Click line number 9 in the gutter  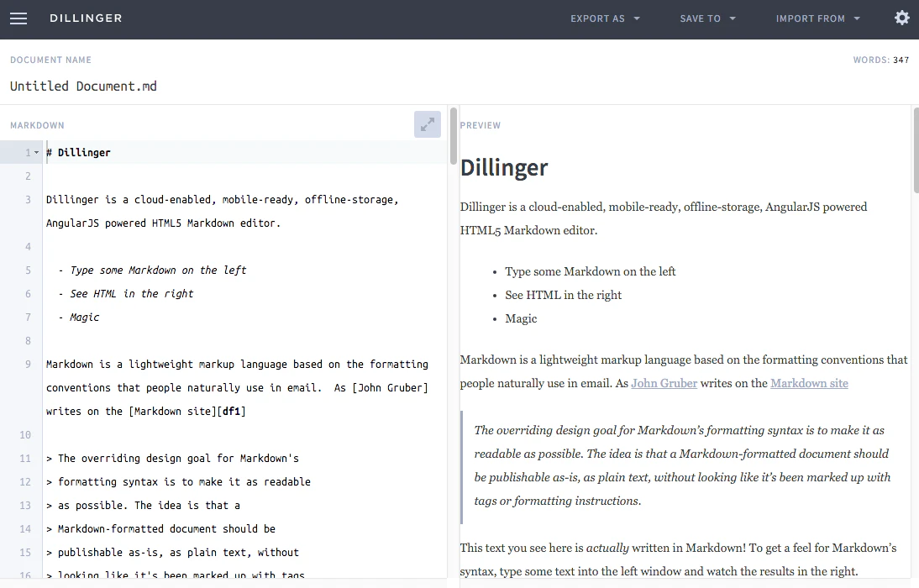pyautogui.click(x=28, y=365)
